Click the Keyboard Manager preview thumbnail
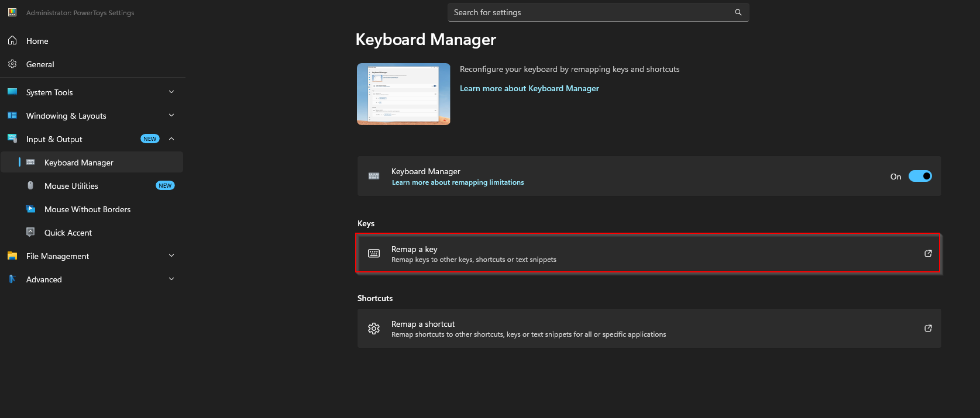Screen dimensions: 980x418 pos(404,94)
